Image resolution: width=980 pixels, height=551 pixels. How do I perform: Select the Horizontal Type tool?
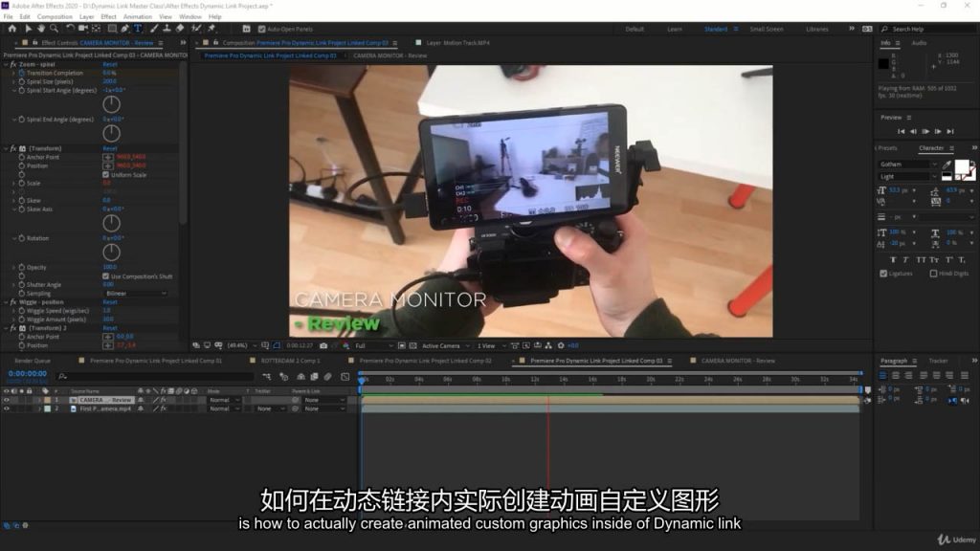pyautogui.click(x=138, y=29)
